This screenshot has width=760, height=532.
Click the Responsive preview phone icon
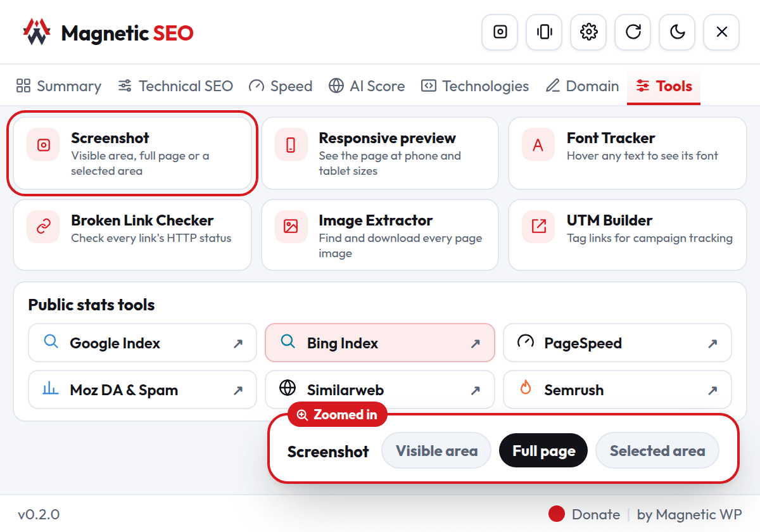click(291, 145)
